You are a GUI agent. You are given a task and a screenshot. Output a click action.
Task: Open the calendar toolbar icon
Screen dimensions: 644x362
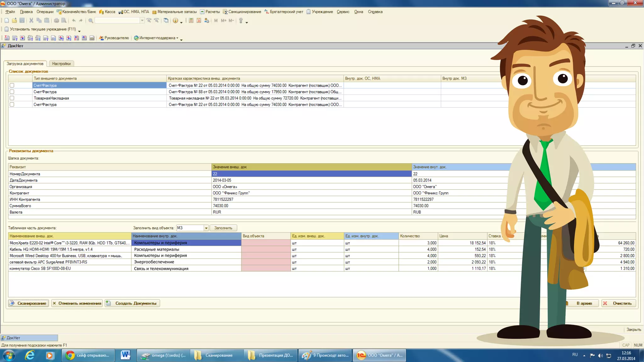point(199,20)
